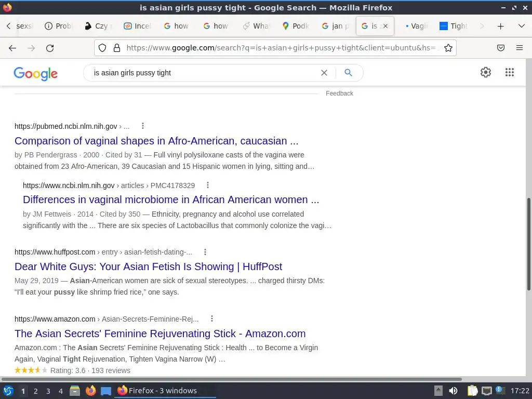Go back with the browser back arrow
Screen dimensions: 532x399
click(x=12, y=48)
